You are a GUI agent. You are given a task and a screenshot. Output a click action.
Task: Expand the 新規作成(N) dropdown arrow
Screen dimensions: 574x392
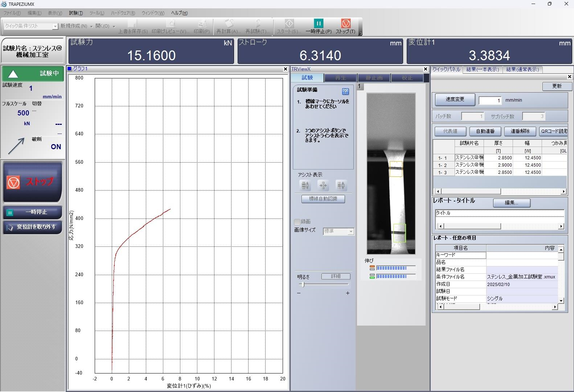pyautogui.click(x=91, y=26)
